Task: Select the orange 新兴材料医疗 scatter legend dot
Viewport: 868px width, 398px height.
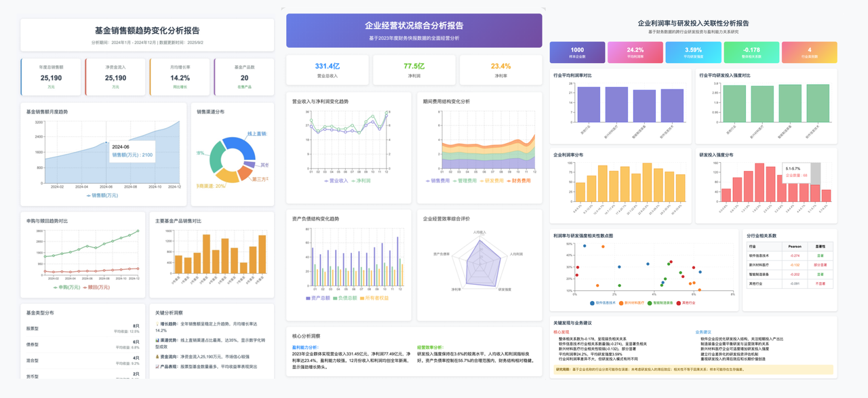Action: [621, 302]
